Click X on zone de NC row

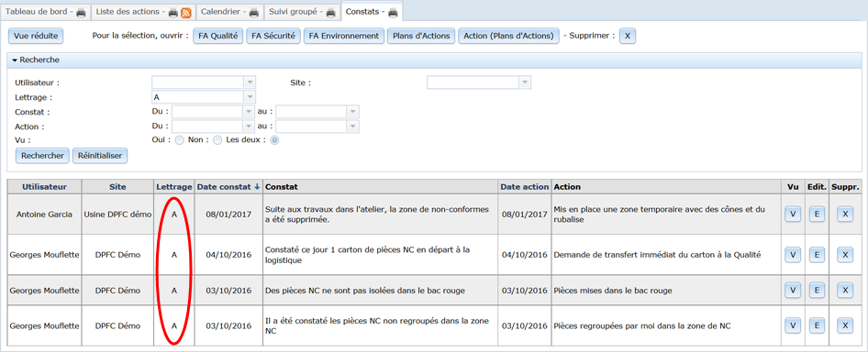(x=845, y=326)
